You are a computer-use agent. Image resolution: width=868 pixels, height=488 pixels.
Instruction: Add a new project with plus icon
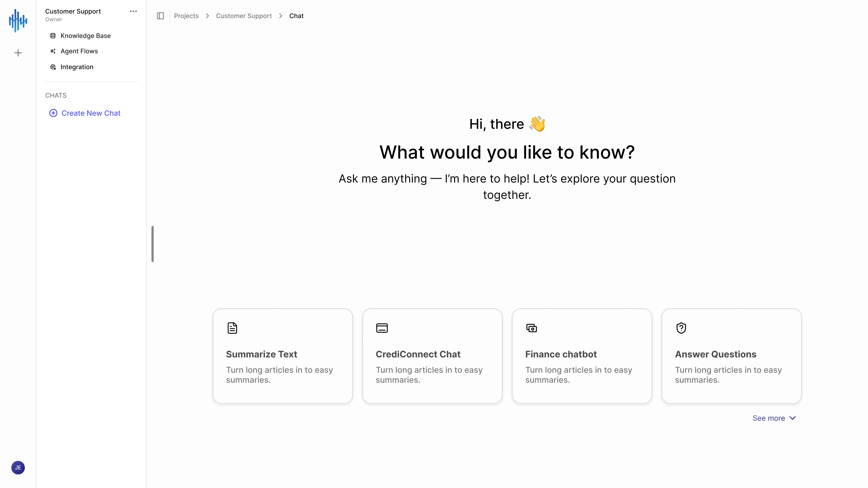click(x=18, y=53)
